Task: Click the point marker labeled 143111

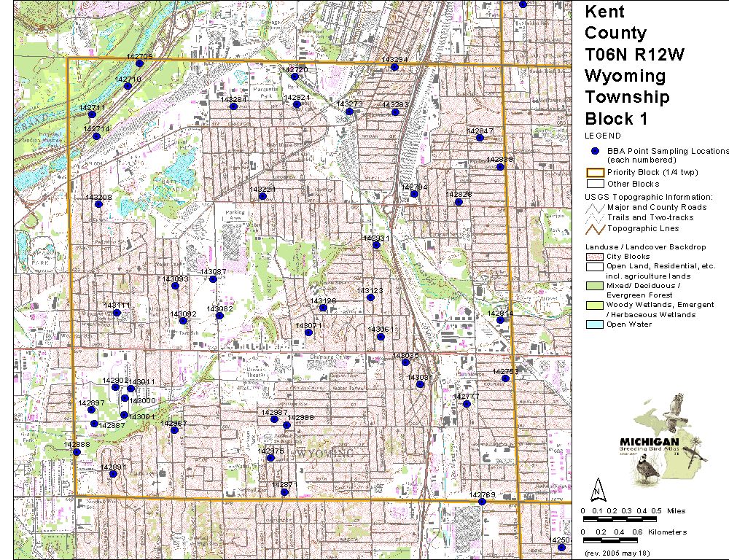Action: 117,313
